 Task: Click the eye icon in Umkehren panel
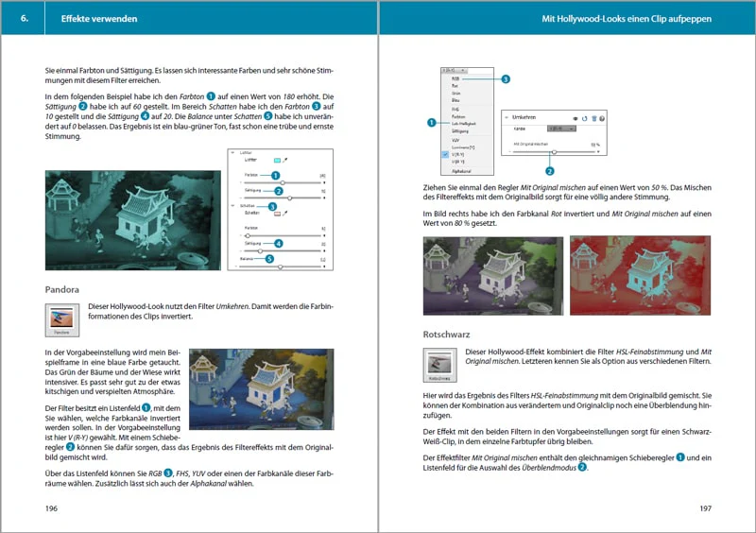pos(576,119)
